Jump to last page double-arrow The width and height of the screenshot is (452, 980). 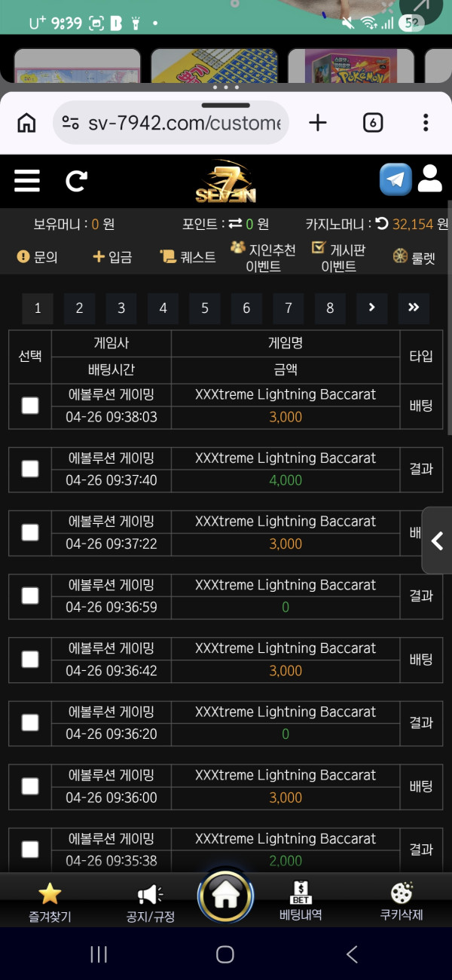(414, 308)
